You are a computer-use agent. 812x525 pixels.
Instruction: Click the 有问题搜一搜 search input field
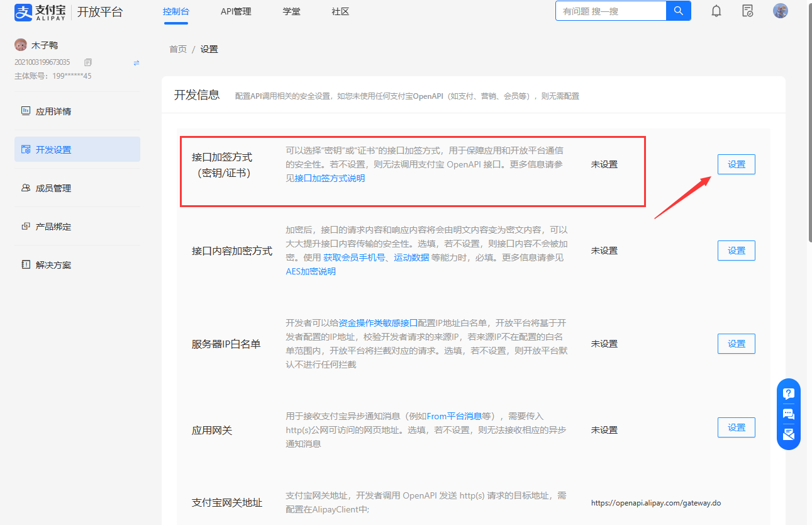[x=610, y=11]
